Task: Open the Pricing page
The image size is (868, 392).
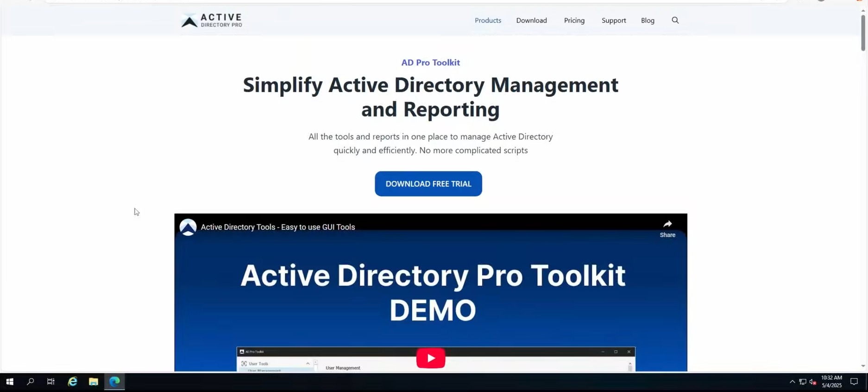Action: coord(574,20)
